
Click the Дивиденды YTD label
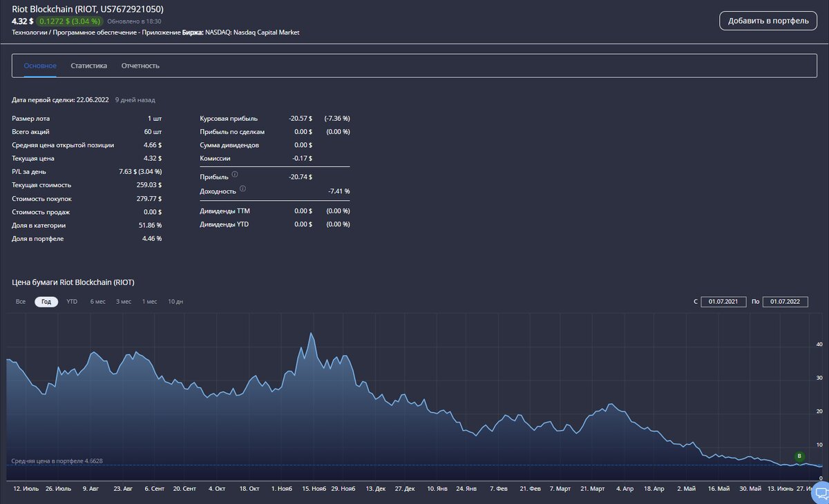click(225, 224)
